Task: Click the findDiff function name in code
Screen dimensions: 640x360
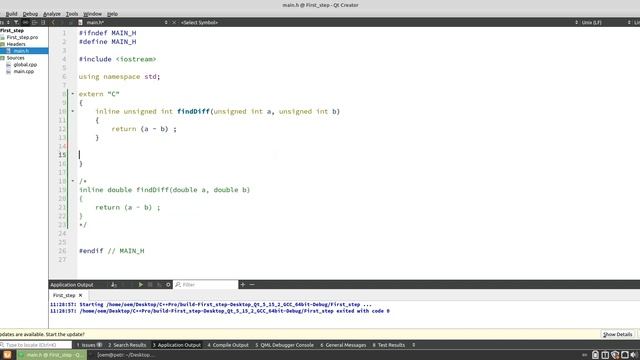Action: pos(193,111)
